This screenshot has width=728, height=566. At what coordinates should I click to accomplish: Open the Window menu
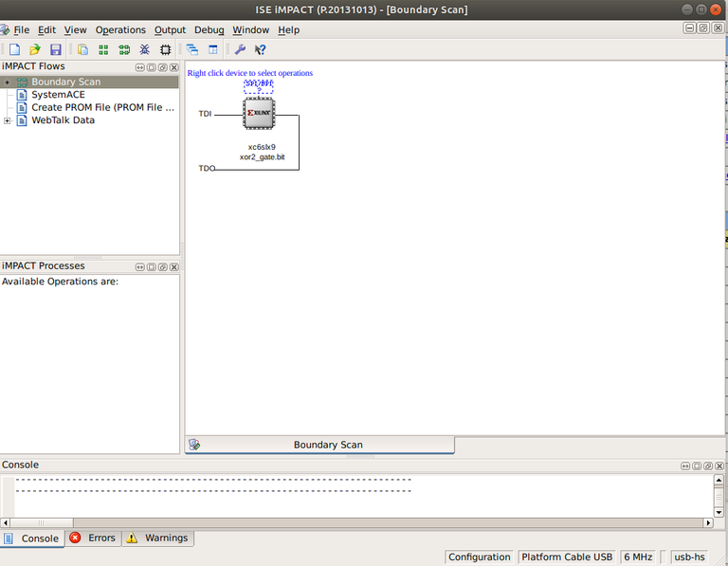(250, 30)
